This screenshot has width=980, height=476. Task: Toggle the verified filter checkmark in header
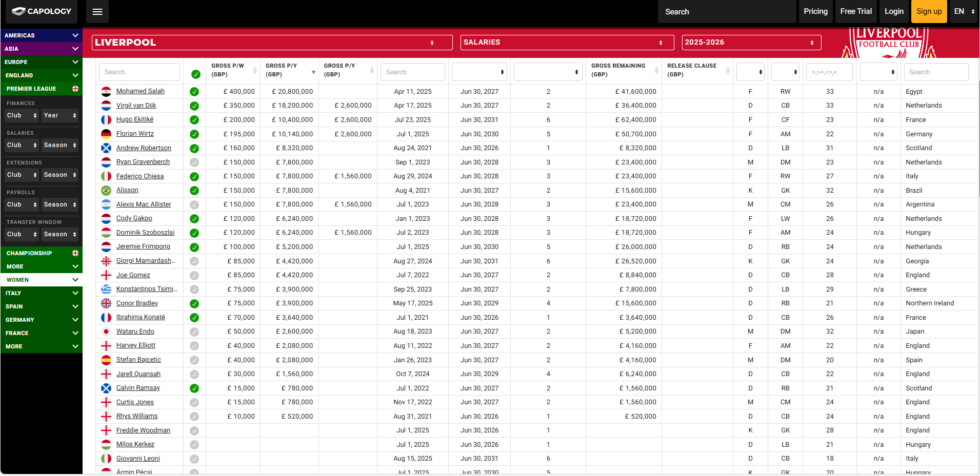tap(195, 74)
